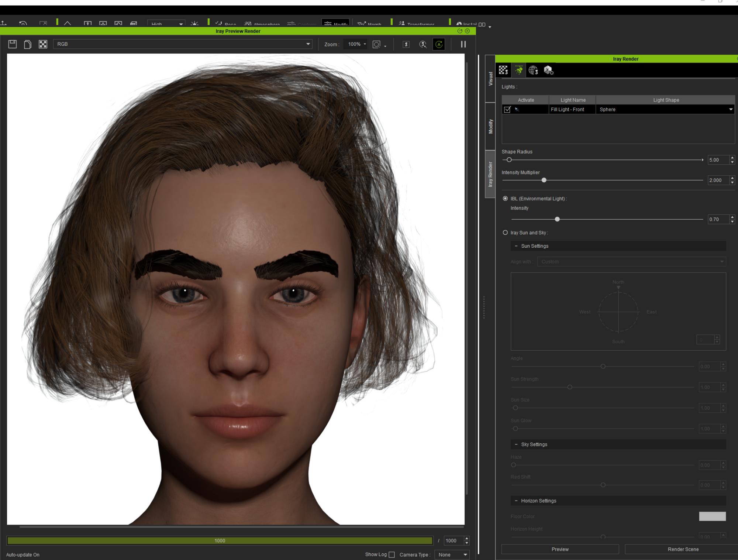
Task: Enable the Show Log checkbox
Action: 392,554
